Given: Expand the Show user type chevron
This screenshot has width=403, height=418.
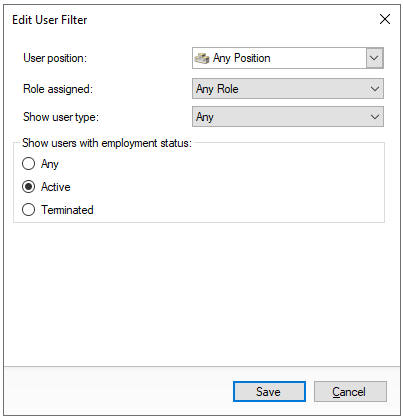Looking at the screenshot, I should click(375, 117).
